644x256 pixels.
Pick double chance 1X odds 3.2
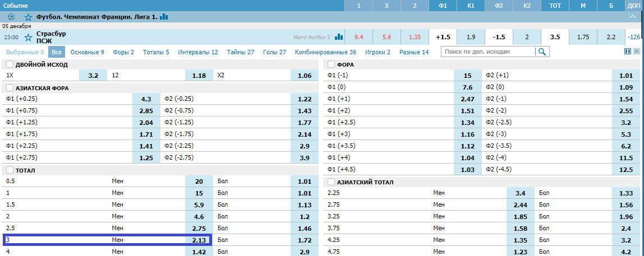[93, 76]
